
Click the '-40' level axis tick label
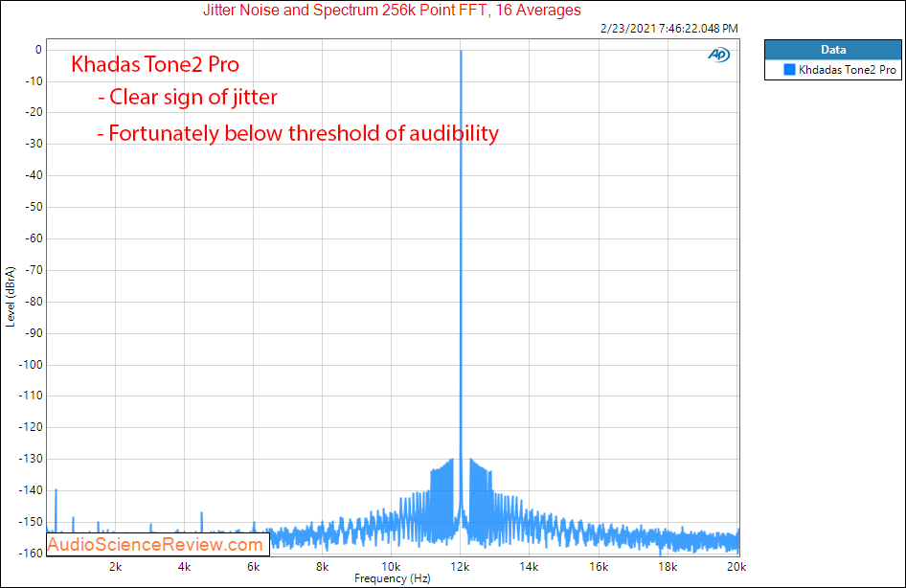[x=34, y=175]
